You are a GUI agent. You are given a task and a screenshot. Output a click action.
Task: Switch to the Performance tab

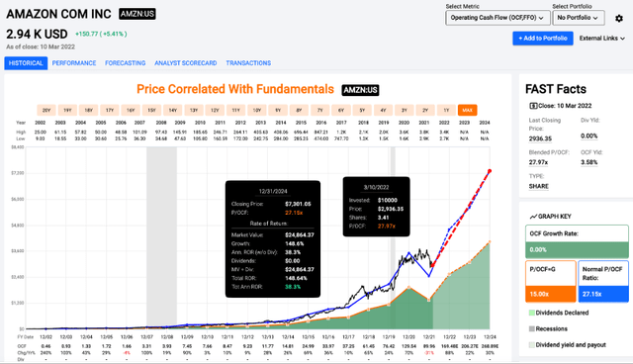click(74, 63)
